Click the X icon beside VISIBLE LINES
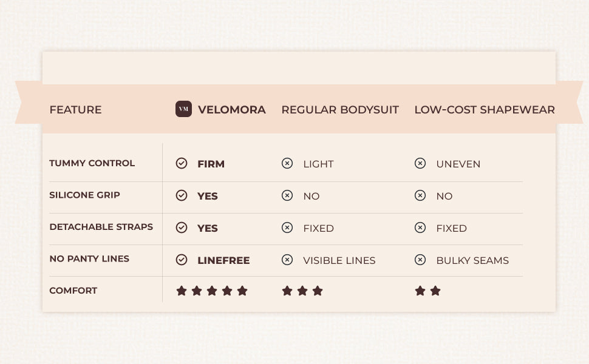The image size is (589, 364). point(287,260)
